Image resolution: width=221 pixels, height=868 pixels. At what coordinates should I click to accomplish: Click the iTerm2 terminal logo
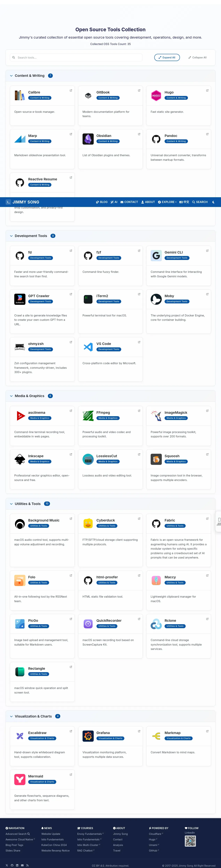point(88,299)
